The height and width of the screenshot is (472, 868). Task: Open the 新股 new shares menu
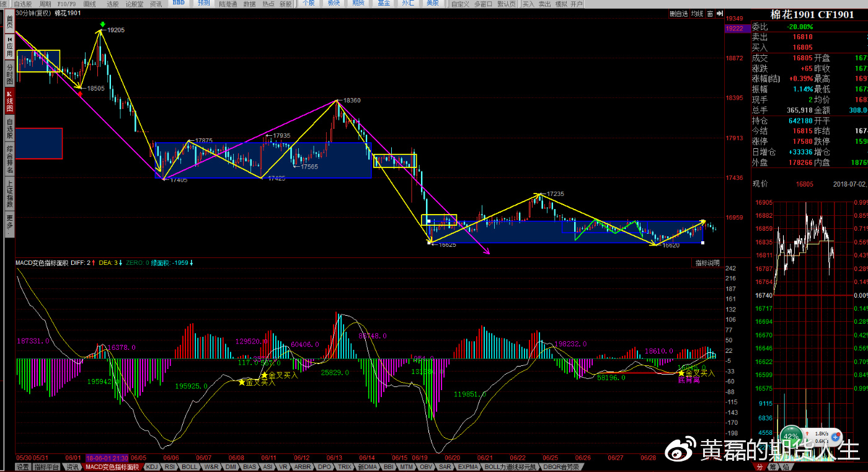point(285,4)
